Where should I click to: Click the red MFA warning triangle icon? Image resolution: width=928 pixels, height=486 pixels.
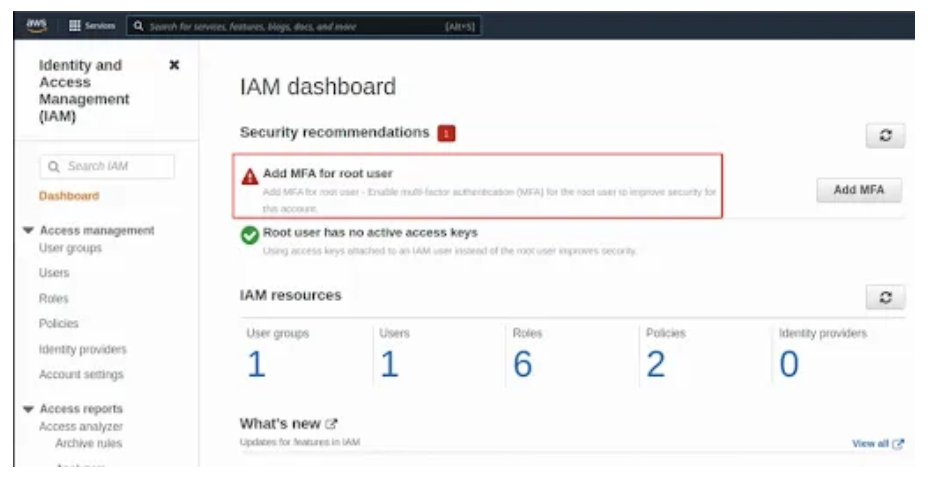[250, 176]
